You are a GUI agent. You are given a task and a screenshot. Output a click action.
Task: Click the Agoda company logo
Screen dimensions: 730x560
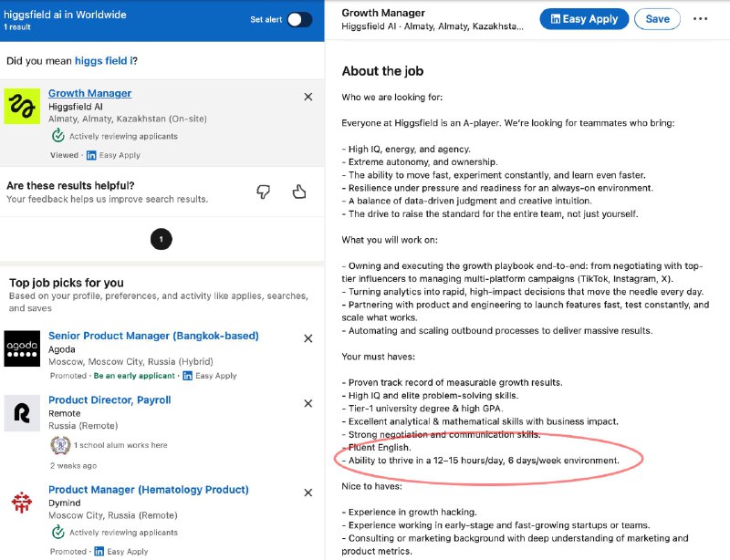click(22, 348)
